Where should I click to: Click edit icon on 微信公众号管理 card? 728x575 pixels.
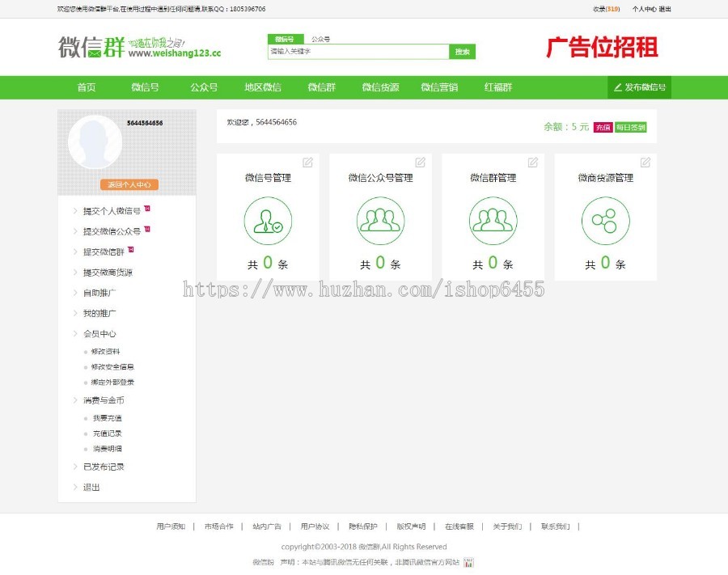420,162
